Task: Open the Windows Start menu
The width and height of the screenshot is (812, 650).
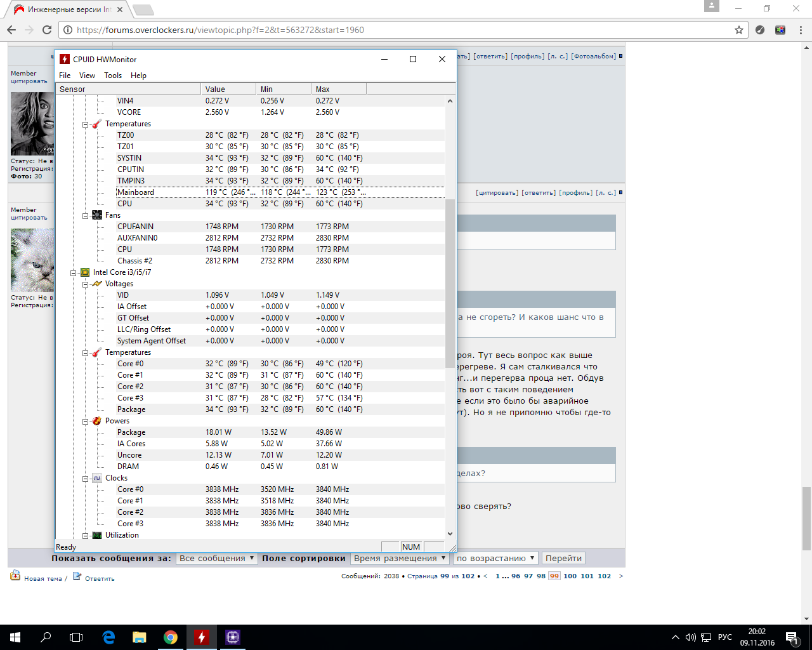Action: 15,637
